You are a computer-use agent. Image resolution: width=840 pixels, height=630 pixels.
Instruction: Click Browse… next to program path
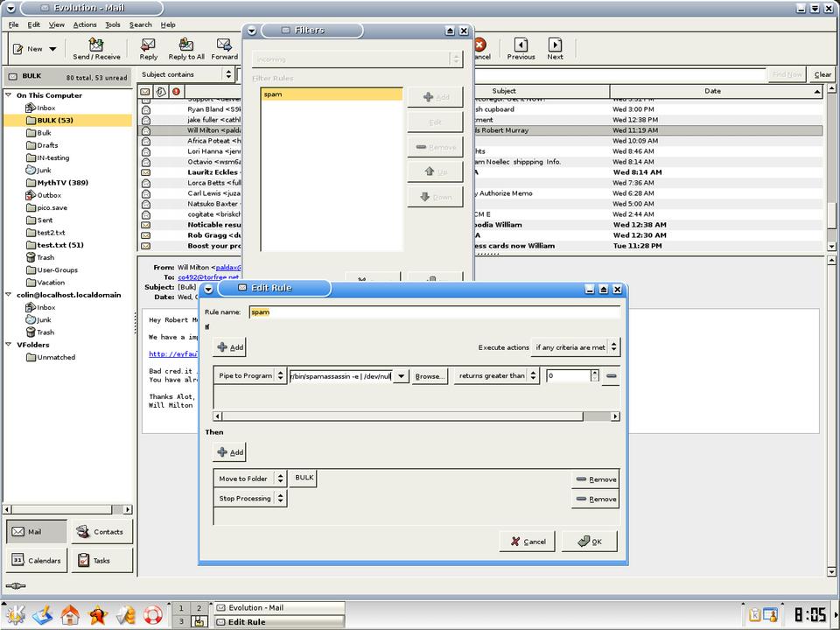(429, 376)
